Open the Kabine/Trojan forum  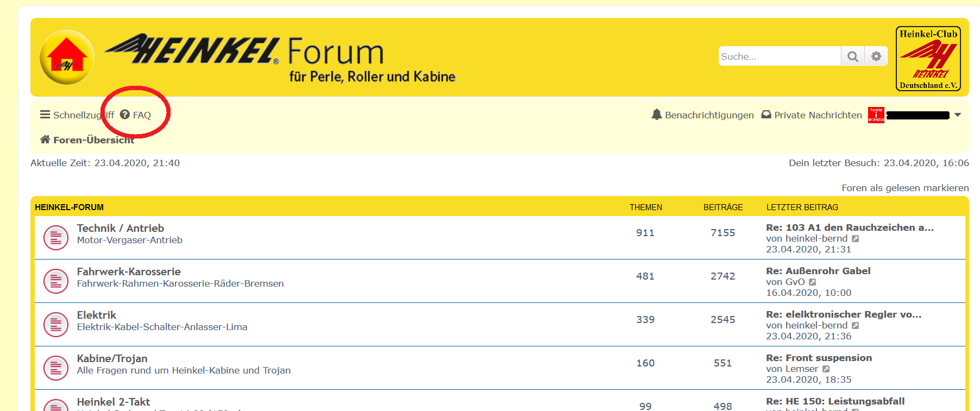coord(112,358)
